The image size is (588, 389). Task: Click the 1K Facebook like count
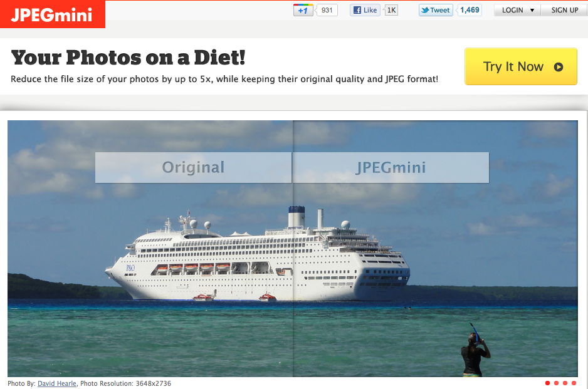[391, 10]
